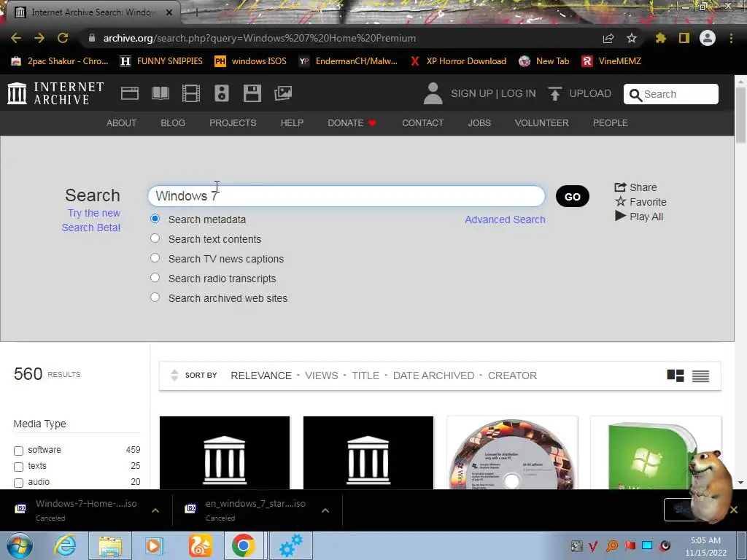The width and height of the screenshot is (747, 560).
Task: Close the downloads bar
Action: [x=734, y=510]
